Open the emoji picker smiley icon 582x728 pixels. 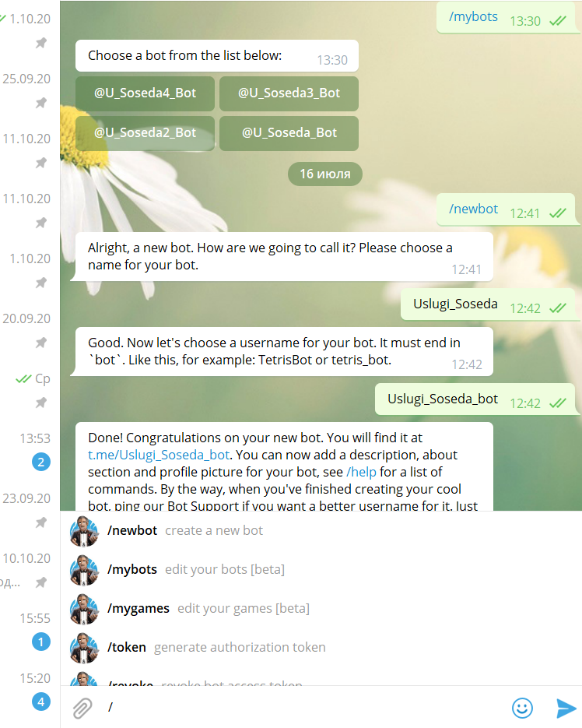pyautogui.click(x=522, y=708)
